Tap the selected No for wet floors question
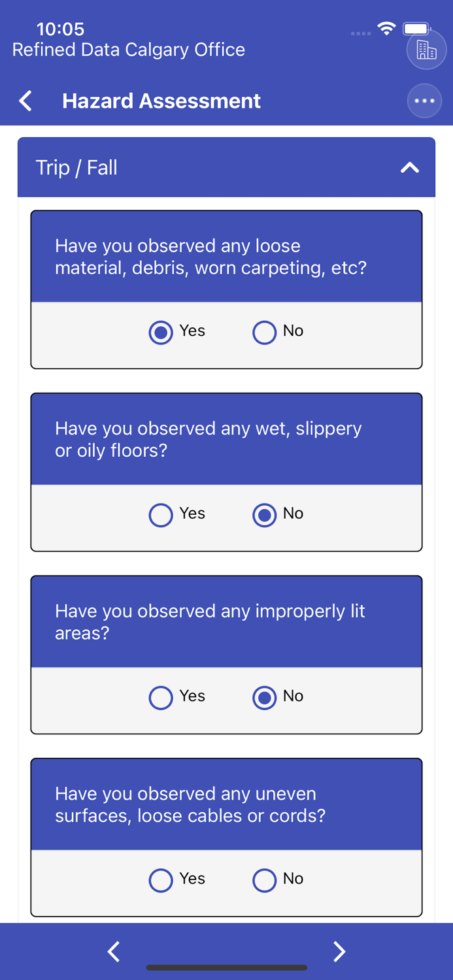Viewport: 453px width, 980px height. [265, 515]
